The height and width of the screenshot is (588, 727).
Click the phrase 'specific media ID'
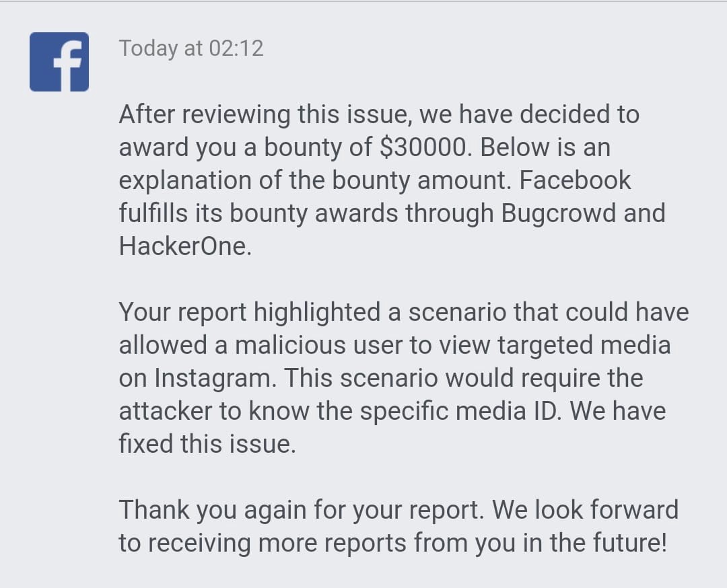[460, 410]
